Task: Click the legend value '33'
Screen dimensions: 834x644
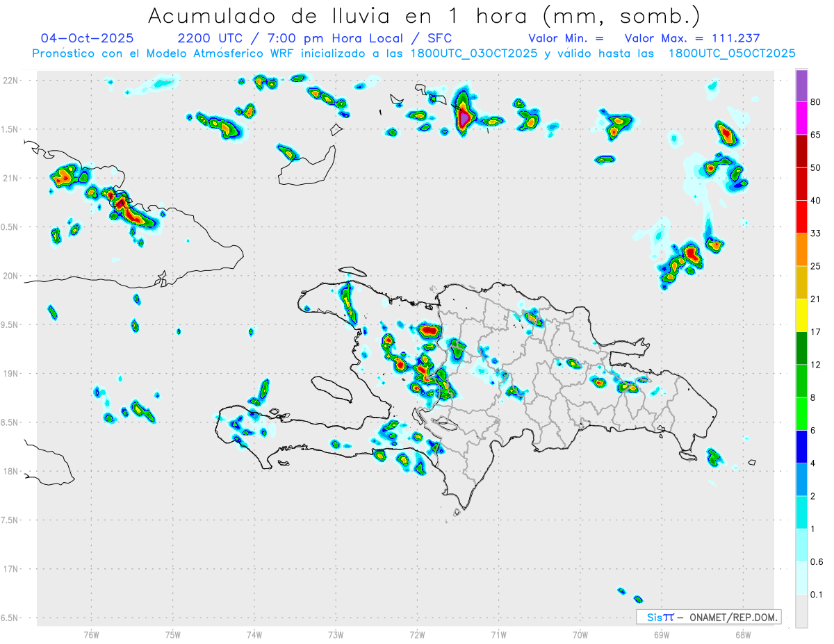Action: coord(816,233)
